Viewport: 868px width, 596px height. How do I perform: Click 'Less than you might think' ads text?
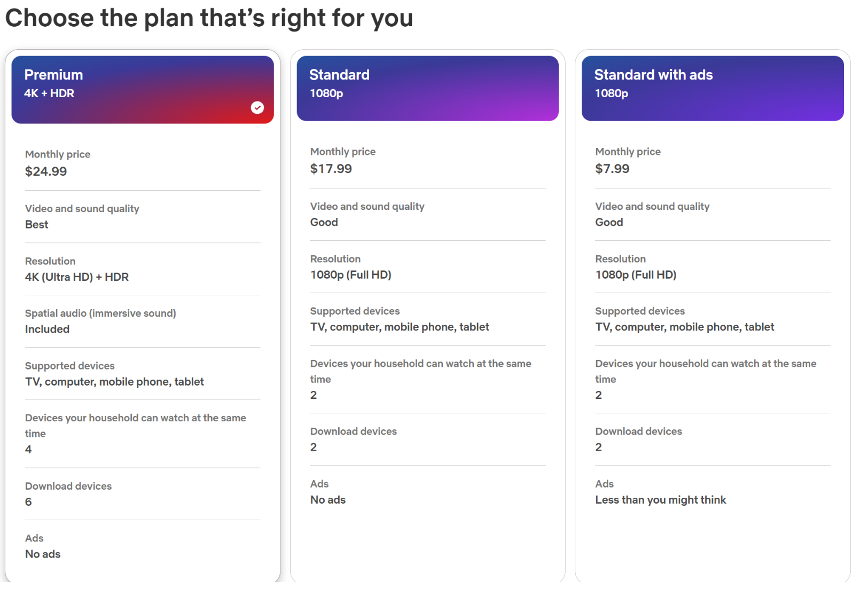click(661, 500)
